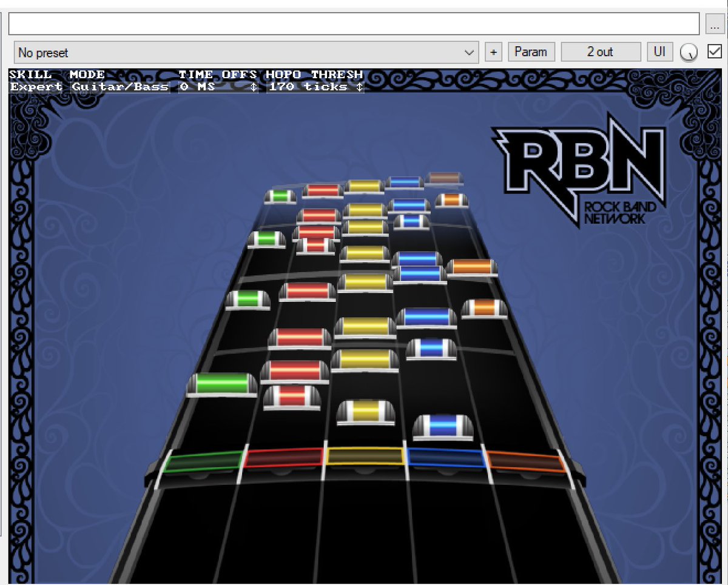
Task: Click the HOPO THRESH header label
Action: pyautogui.click(x=314, y=75)
